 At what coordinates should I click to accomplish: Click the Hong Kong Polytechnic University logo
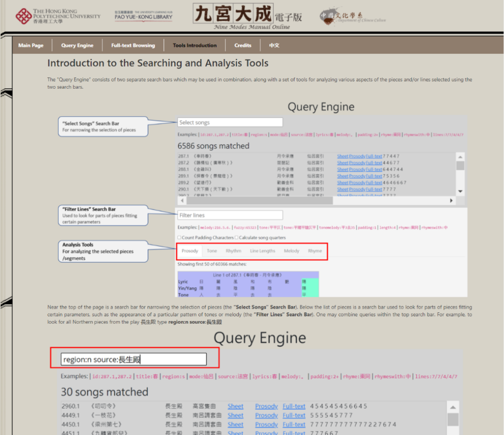57,16
